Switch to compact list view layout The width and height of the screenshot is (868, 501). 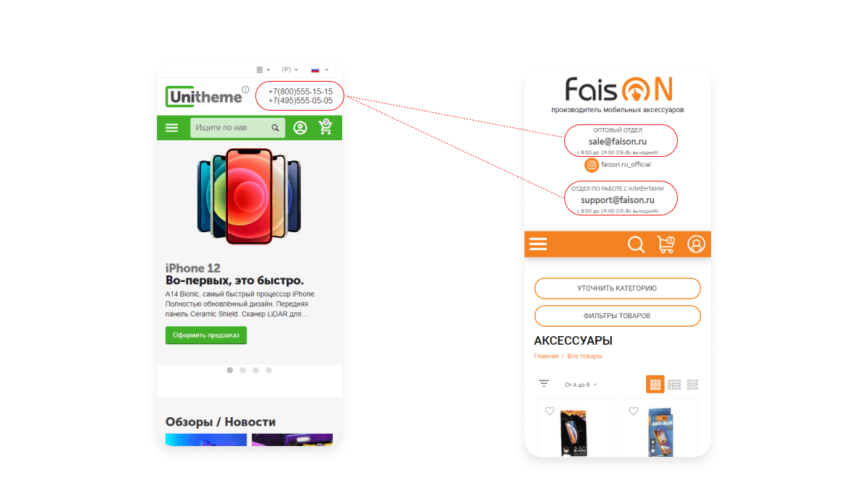[x=693, y=385]
